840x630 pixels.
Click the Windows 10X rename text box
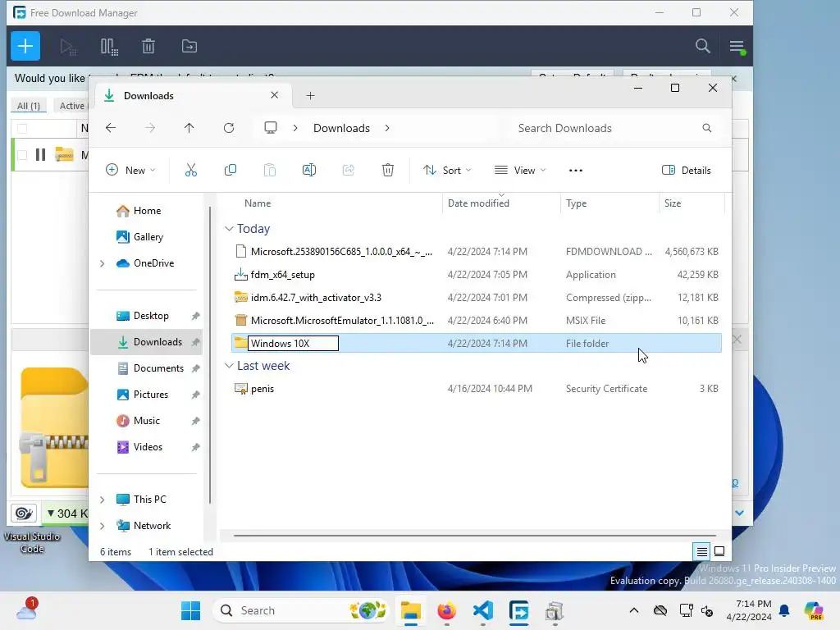coord(293,344)
